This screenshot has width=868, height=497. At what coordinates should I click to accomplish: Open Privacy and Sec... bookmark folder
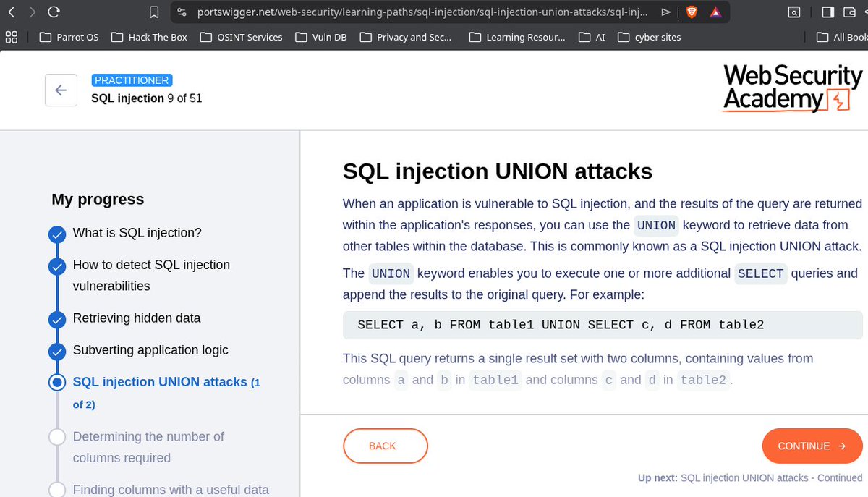pos(405,37)
